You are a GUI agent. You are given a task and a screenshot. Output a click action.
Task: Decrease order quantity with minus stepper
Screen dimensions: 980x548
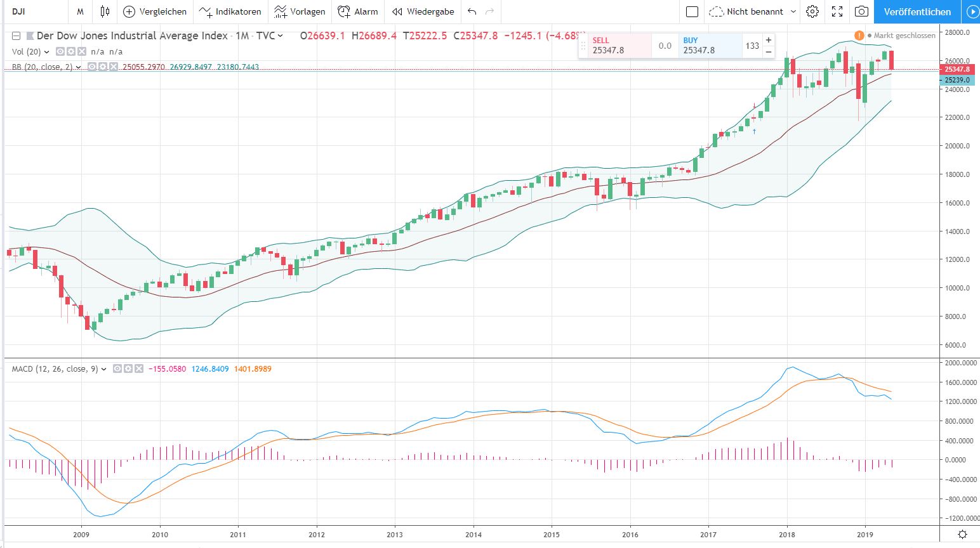point(769,52)
